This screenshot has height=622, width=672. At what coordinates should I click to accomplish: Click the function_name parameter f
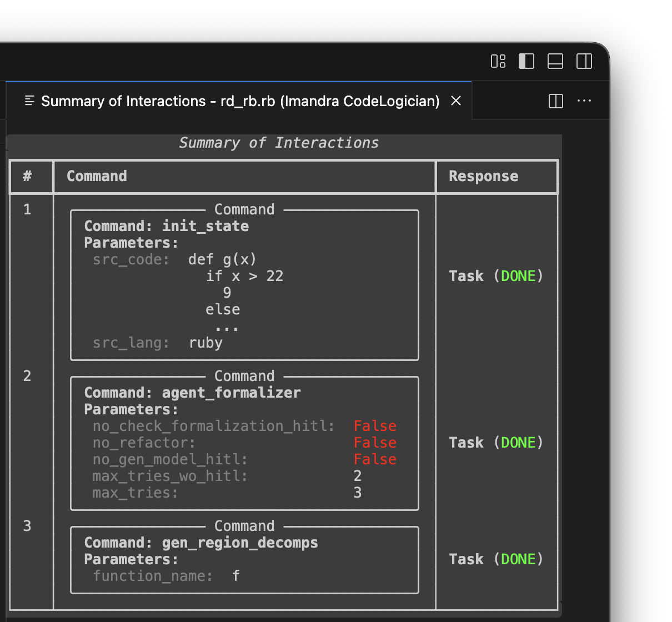pos(235,576)
